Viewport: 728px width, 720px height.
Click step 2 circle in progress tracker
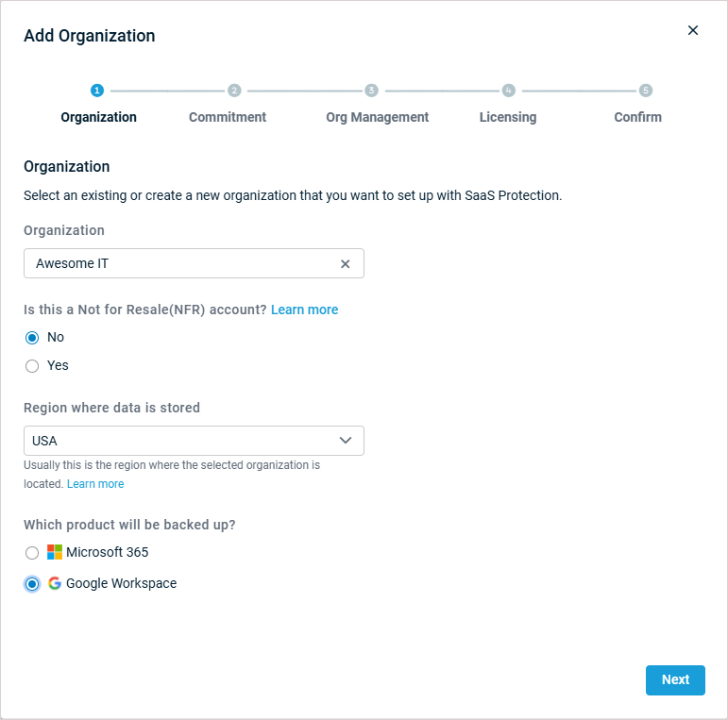[x=234, y=91]
